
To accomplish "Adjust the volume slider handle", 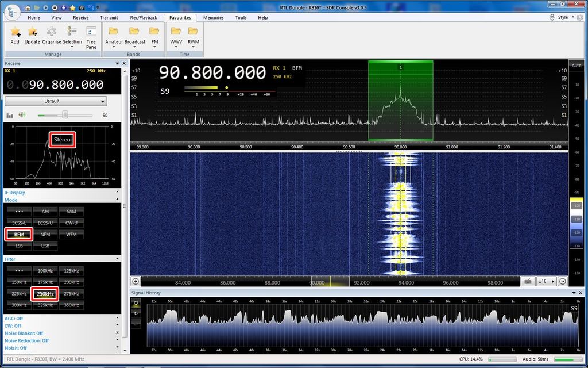I will [65, 115].
